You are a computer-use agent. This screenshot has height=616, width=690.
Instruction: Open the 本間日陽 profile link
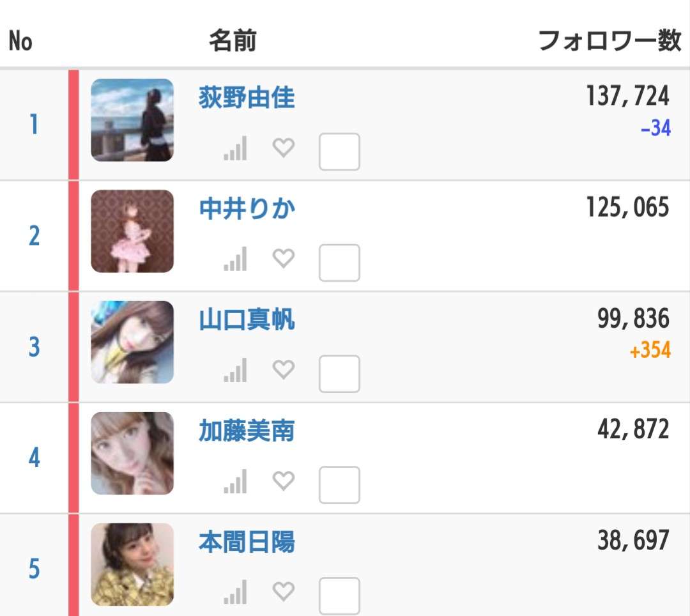click(x=247, y=542)
